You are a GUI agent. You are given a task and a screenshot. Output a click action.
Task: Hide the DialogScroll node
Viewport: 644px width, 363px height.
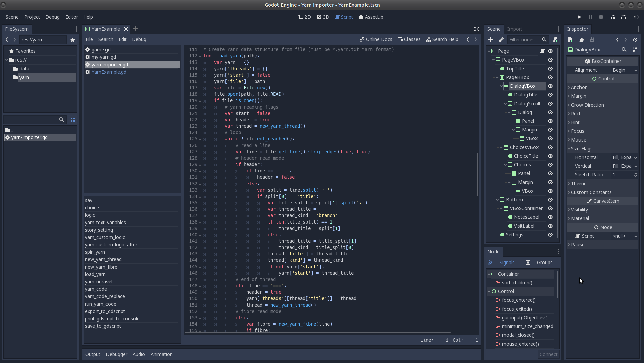(x=550, y=104)
